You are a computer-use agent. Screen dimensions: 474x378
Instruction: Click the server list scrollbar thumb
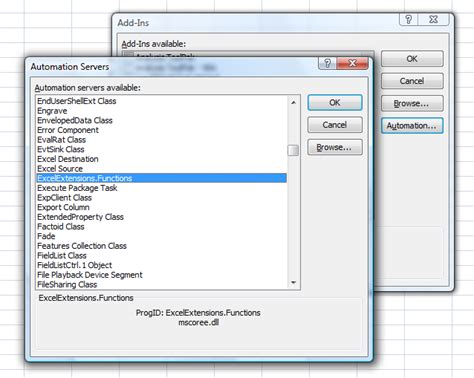click(293, 150)
